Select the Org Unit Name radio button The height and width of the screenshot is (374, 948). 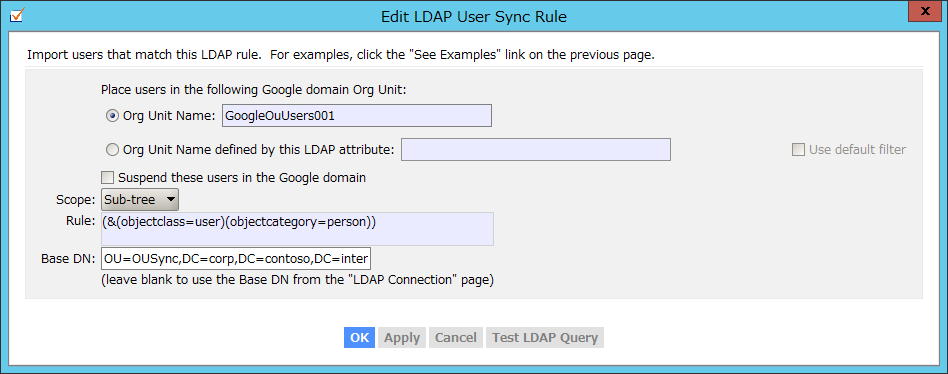(x=111, y=116)
